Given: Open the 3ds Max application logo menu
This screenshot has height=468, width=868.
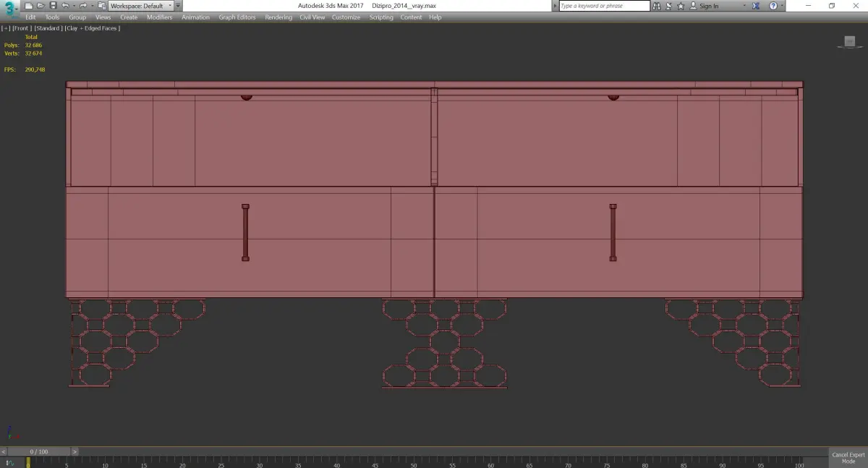Looking at the screenshot, I should point(9,9).
